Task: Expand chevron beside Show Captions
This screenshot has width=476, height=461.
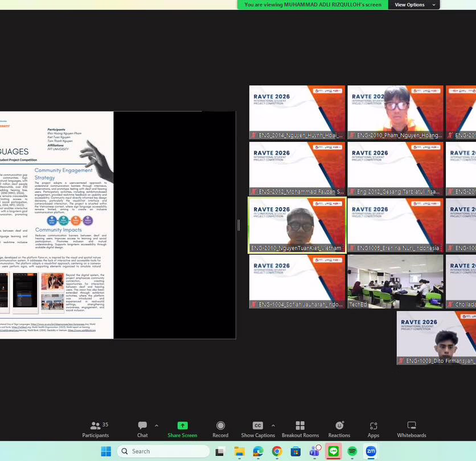Action: click(273, 426)
